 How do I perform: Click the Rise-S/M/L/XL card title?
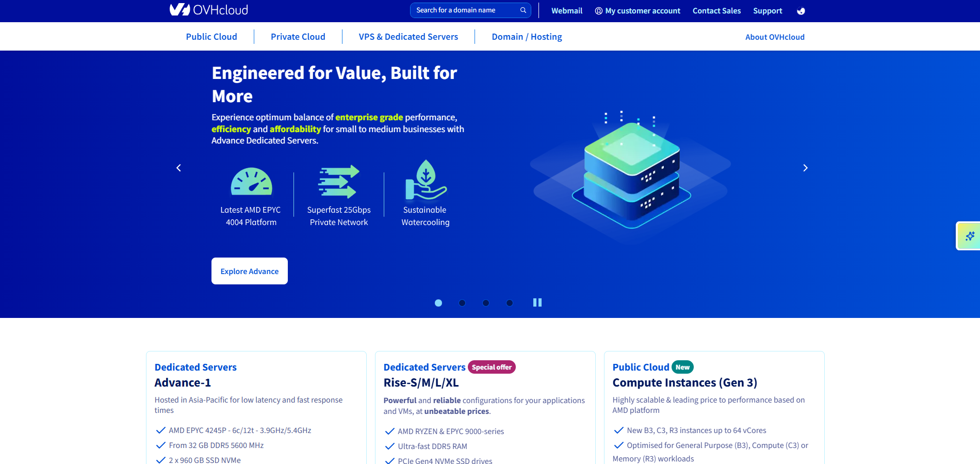click(x=421, y=382)
